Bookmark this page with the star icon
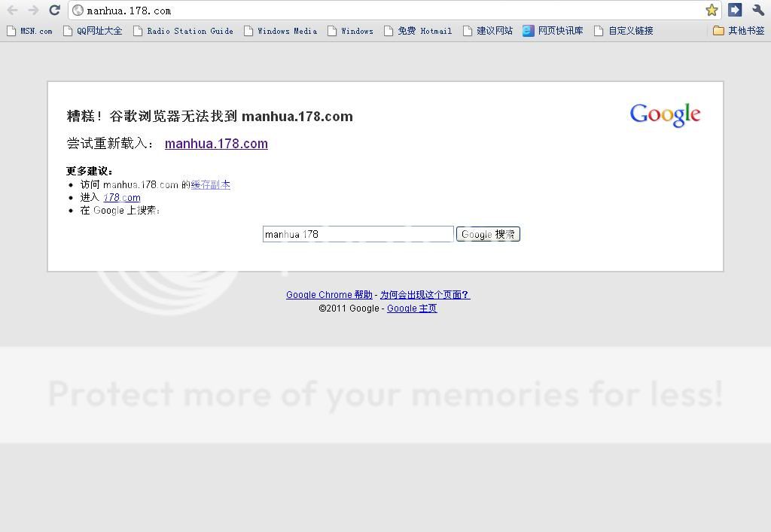 coord(712,11)
